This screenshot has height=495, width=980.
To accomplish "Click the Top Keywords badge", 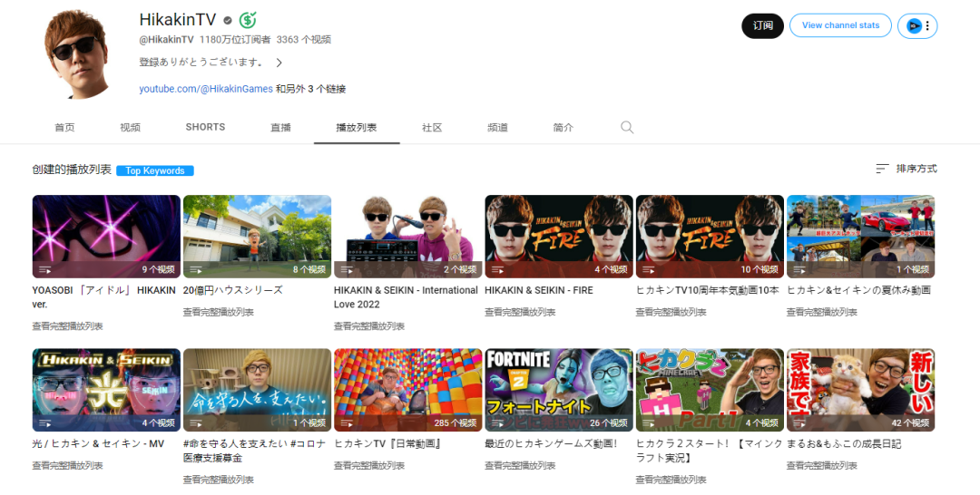I will coord(154,170).
